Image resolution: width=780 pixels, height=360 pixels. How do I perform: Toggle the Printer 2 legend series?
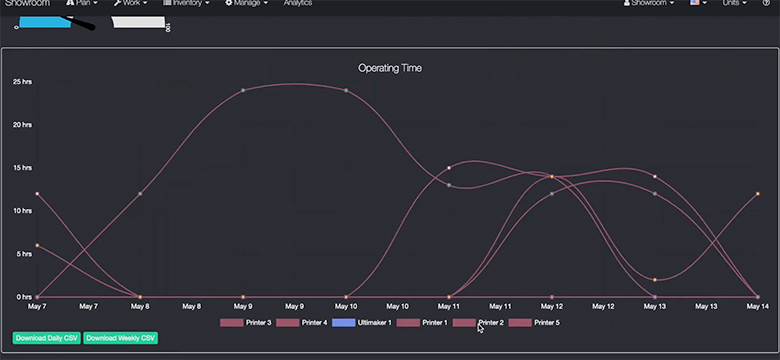click(478, 323)
